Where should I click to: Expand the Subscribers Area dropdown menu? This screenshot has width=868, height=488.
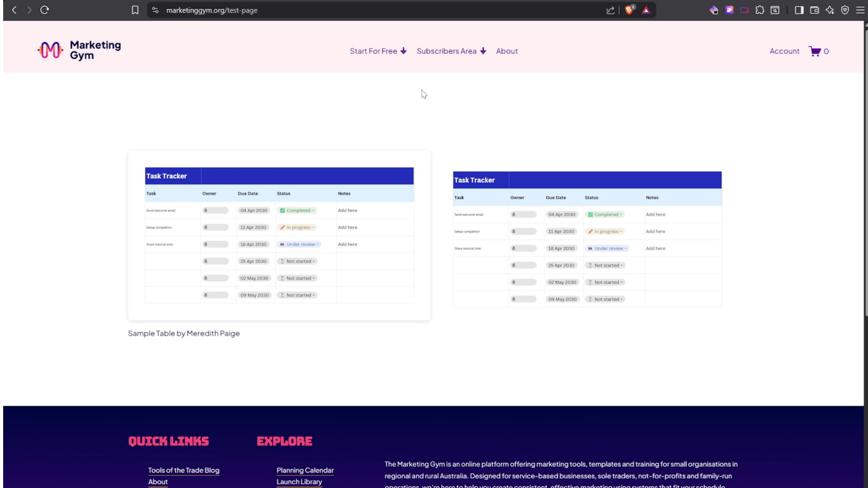pyautogui.click(x=451, y=51)
